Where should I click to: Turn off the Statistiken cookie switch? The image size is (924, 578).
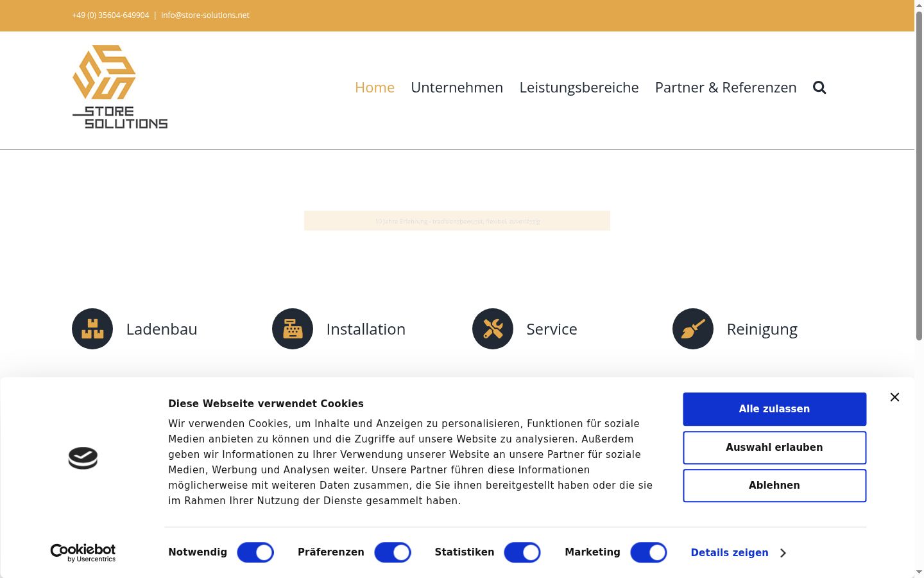pyautogui.click(x=522, y=552)
